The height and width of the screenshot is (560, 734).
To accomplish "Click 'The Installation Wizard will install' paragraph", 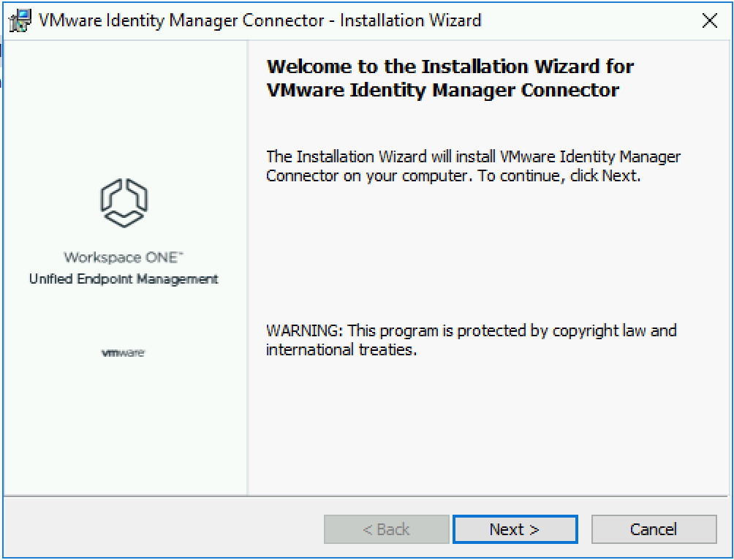I will [x=473, y=166].
